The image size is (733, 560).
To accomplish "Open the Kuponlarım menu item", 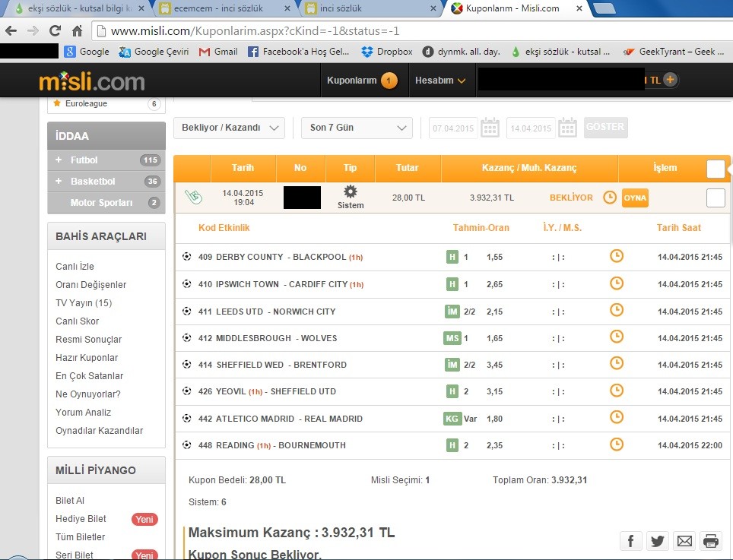I will click(362, 81).
